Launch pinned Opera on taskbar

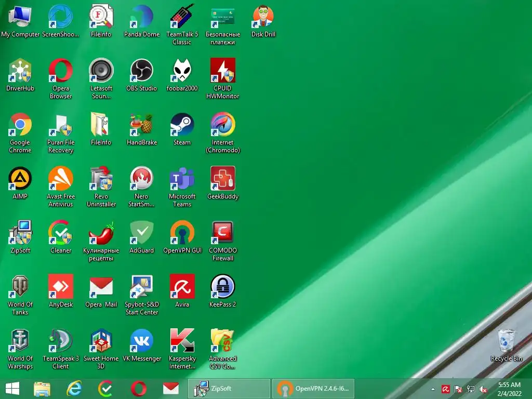tap(138, 389)
